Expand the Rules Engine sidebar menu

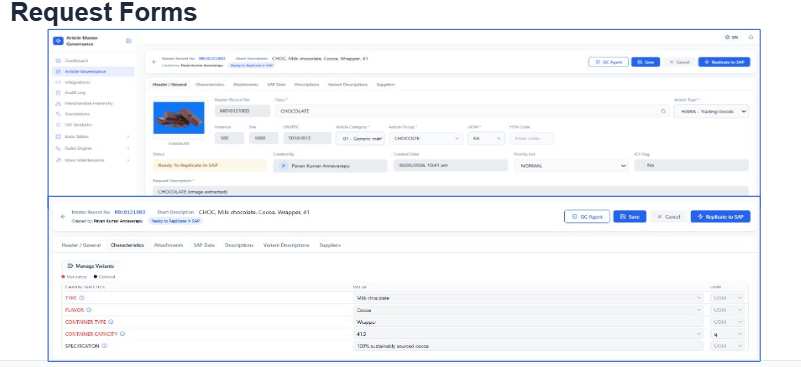click(92, 148)
